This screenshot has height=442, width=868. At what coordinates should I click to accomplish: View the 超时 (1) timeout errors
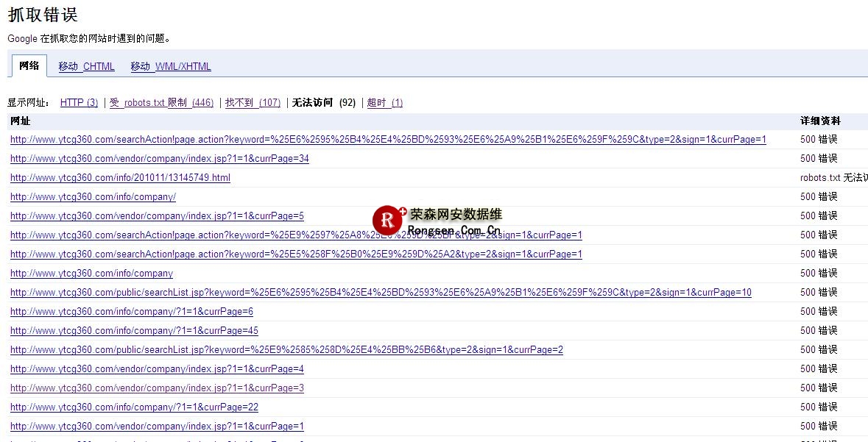click(384, 102)
